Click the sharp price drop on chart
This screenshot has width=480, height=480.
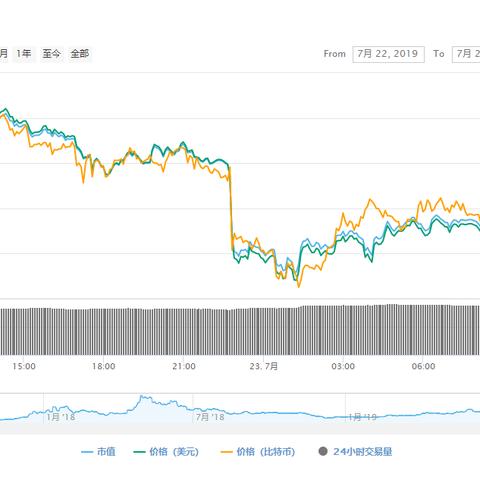[231, 208]
